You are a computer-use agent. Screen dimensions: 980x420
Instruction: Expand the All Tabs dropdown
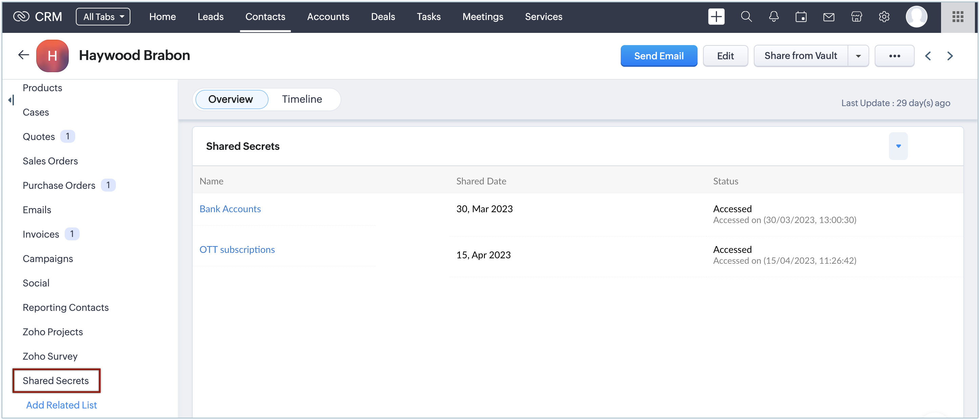tap(103, 17)
